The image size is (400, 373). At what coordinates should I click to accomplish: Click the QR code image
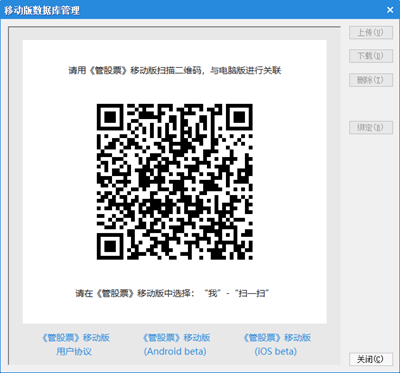tap(175, 182)
